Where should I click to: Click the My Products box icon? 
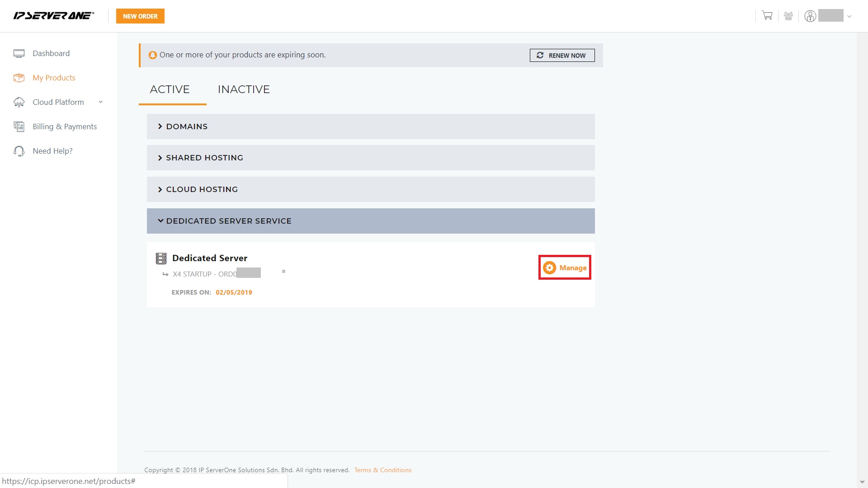tap(19, 78)
